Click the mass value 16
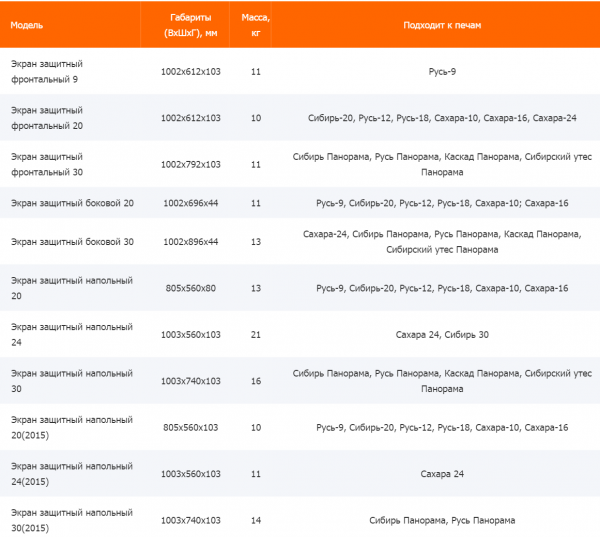The image size is (600, 537). (256, 381)
